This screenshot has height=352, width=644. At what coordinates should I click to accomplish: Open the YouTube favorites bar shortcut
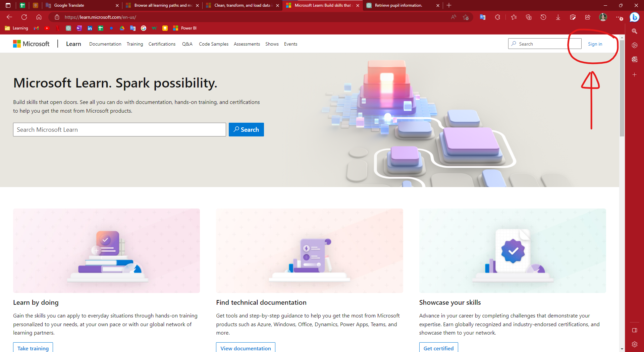47,28
